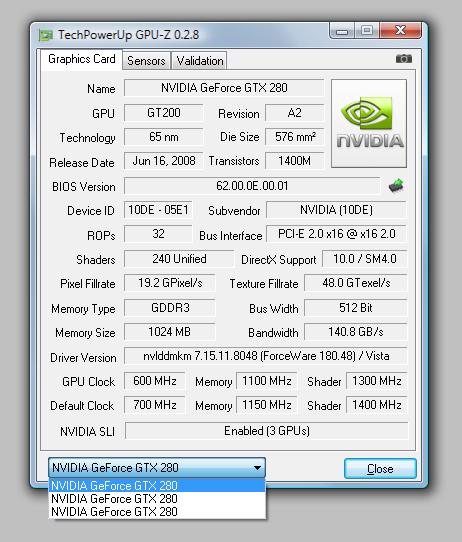The height and width of the screenshot is (542, 462).
Task: Click the Release Date Jun 16, 2008
Action: pos(163,161)
